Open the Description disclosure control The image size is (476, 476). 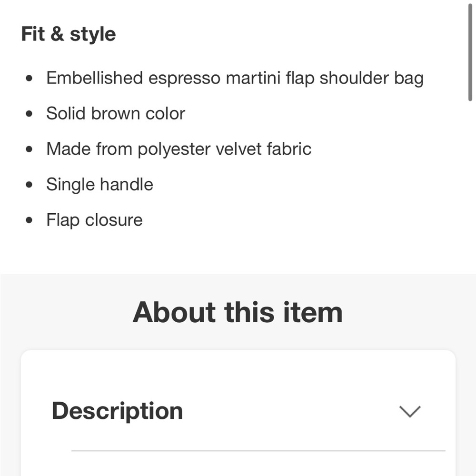(409, 411)
